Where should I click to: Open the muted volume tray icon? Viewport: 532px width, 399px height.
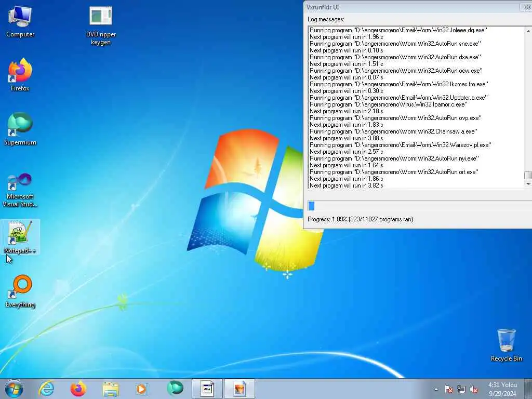click(474, 389)
